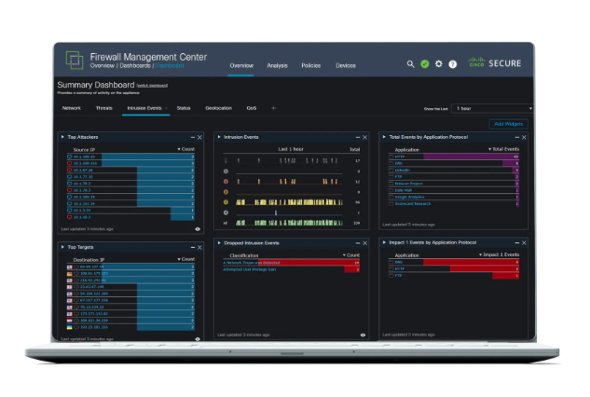Add a new dashboard tab with plus icon
Screen dimensions: 590x397
[x=274, y=108]
